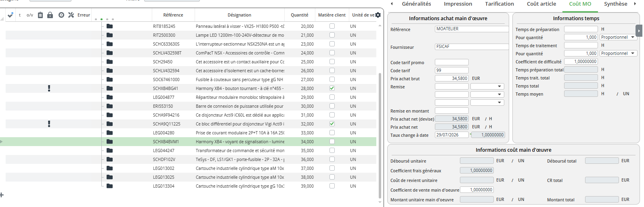
Task: Switch to the Coût article tab
Action: tap(541, 4)
